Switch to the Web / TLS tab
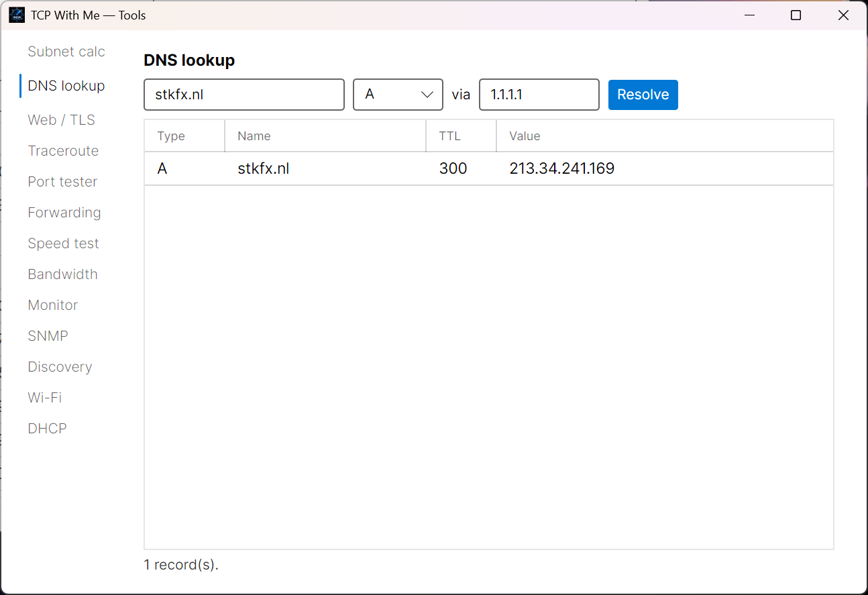Viewport: 868px width, 595px height. click(x=62, y=120)
